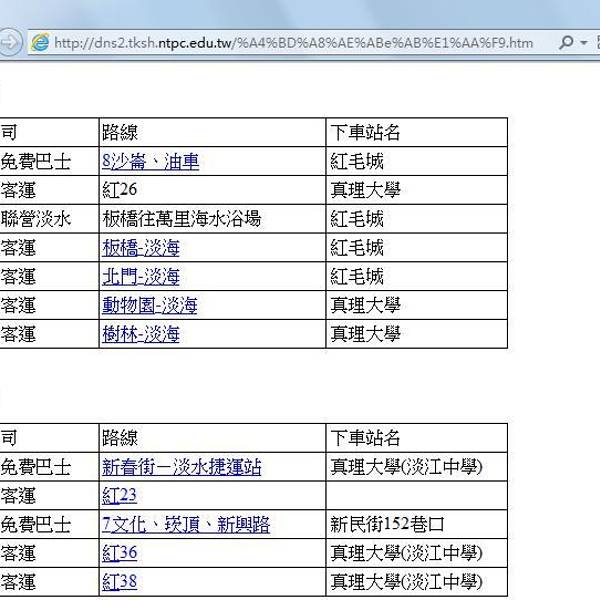Click the forward navigation arrow button
Viewport: 600px width, 600px height.
point(10,43)
